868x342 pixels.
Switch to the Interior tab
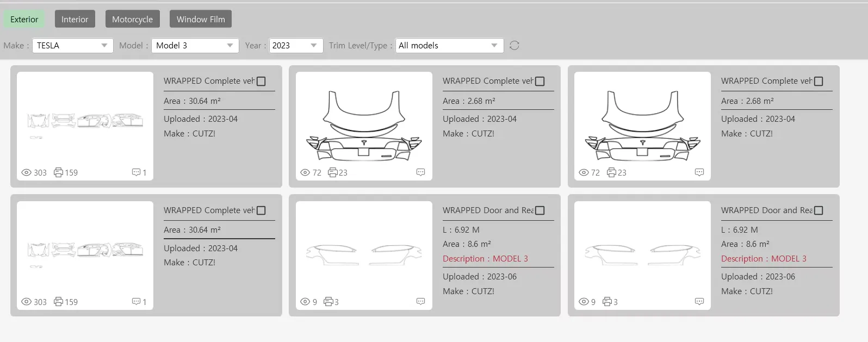(x=75, y=20)
